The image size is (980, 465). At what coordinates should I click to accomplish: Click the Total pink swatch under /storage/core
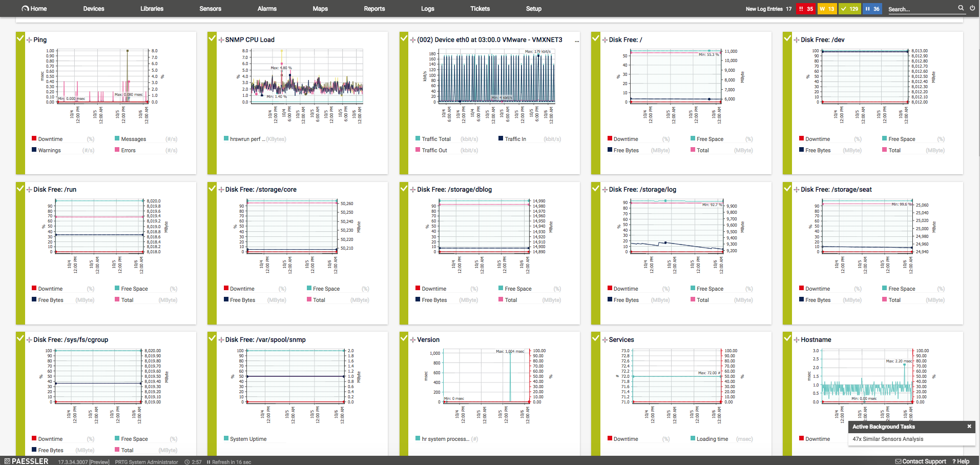coord(309,300)
